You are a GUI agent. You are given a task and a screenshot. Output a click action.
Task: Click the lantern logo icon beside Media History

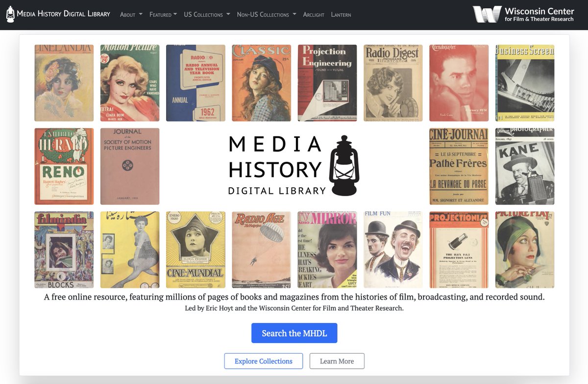tap(10, 14)
